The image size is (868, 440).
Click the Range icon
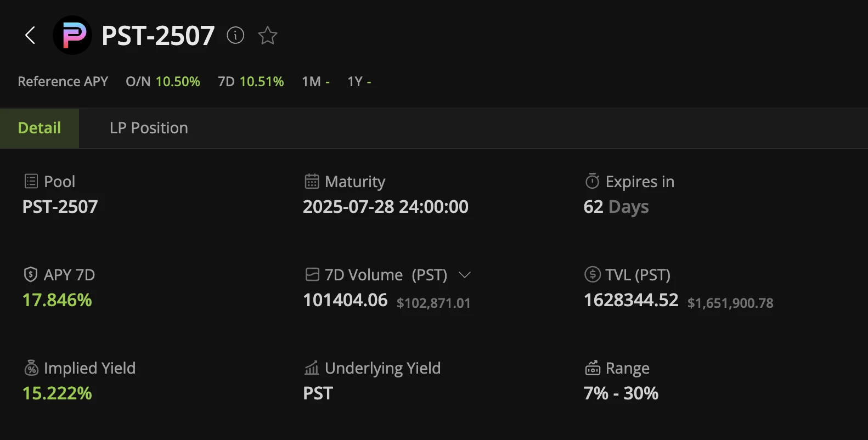593,368
